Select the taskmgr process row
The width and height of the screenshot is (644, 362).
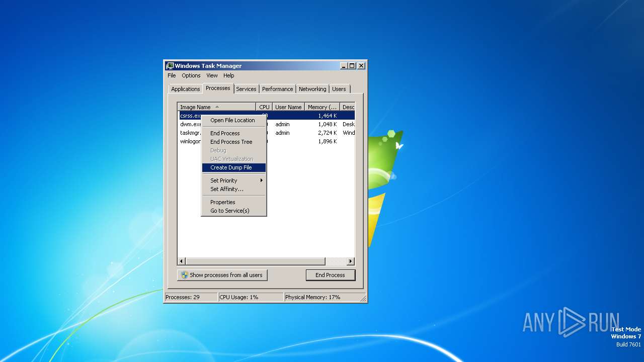tap(266, 133)
